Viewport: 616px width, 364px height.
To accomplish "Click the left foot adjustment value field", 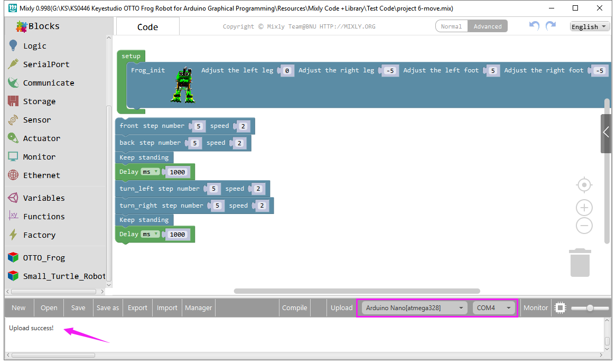I will pos(493,71).
